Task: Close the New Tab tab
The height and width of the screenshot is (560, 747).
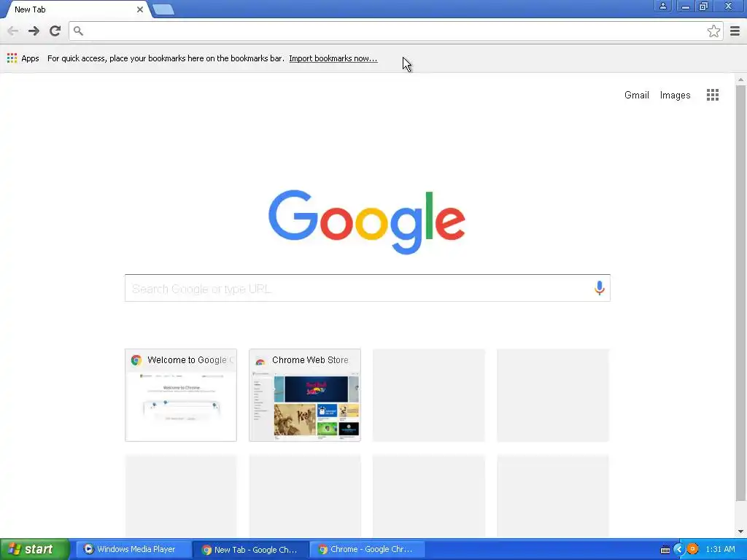Action: 140,9
